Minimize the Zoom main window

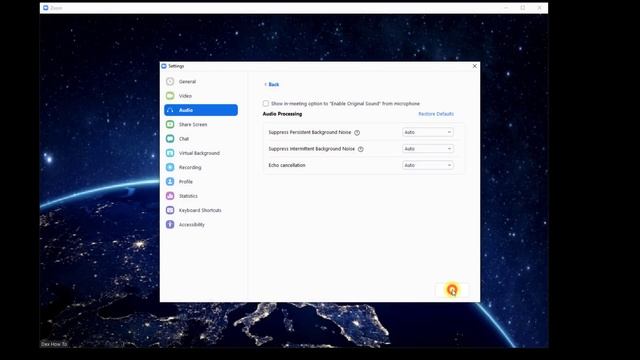(506, 8)
